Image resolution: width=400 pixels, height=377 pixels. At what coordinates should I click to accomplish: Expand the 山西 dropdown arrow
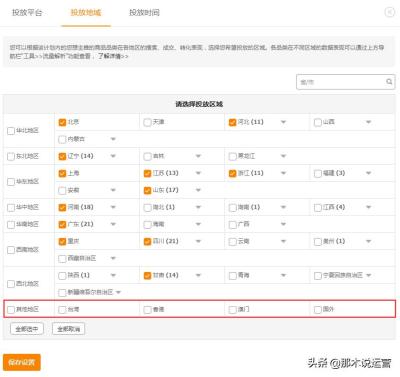tap(368, 122)
